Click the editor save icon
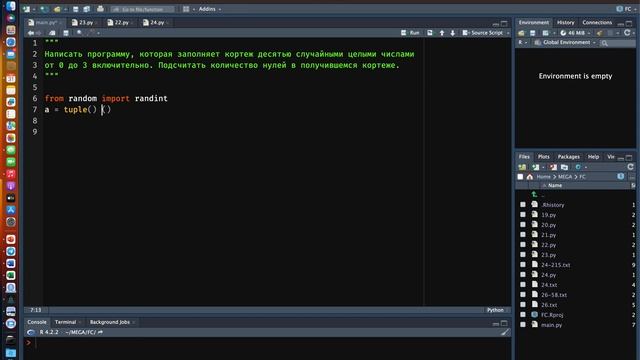 pos(66,33)
